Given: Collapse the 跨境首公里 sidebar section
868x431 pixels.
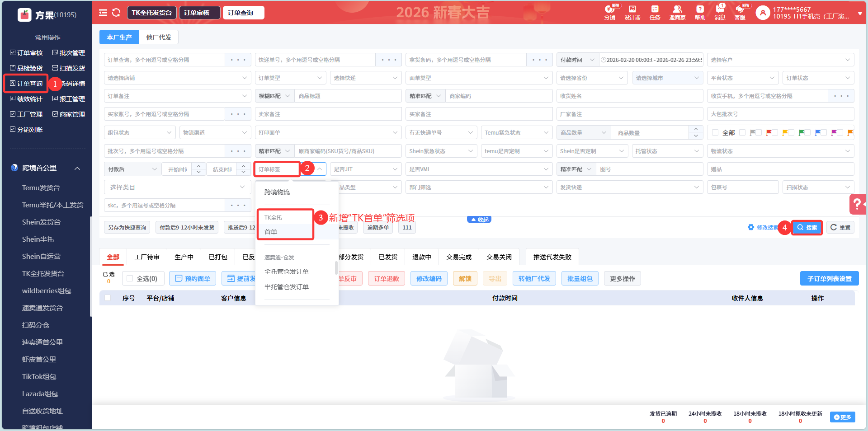Looking at the screenshot, I should [x=77, y=168].
